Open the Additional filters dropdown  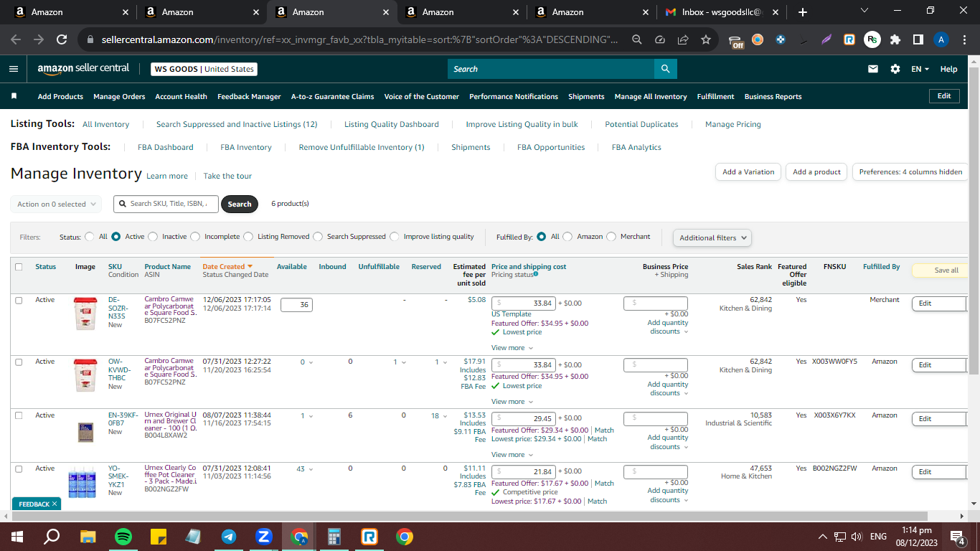[712, 237]
